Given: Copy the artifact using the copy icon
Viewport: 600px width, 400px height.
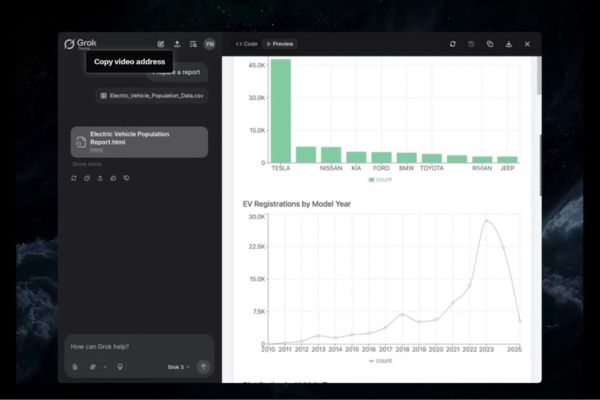Looking at the screenshot, I should [x=490, y=44].
